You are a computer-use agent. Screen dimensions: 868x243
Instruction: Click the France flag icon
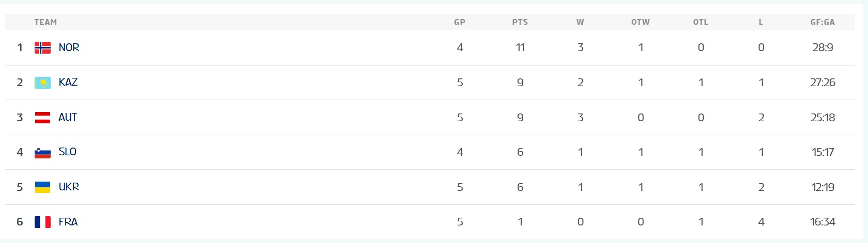pos(42,222)
